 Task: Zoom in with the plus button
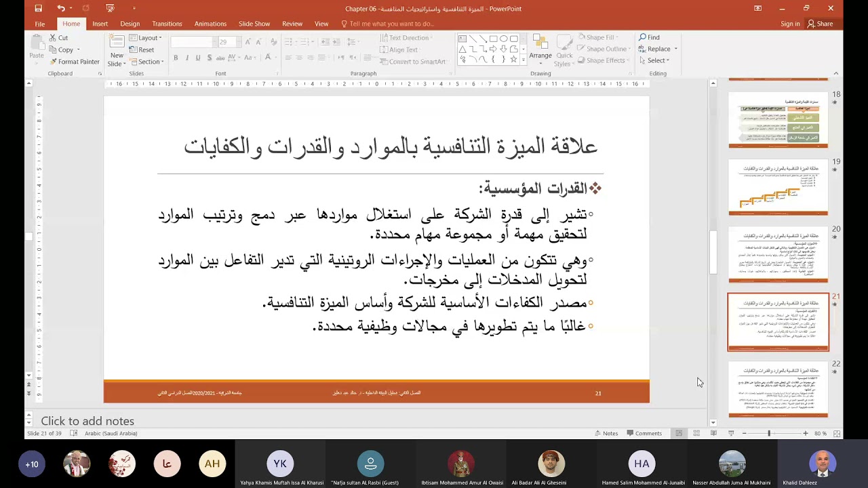click(806, 433)
